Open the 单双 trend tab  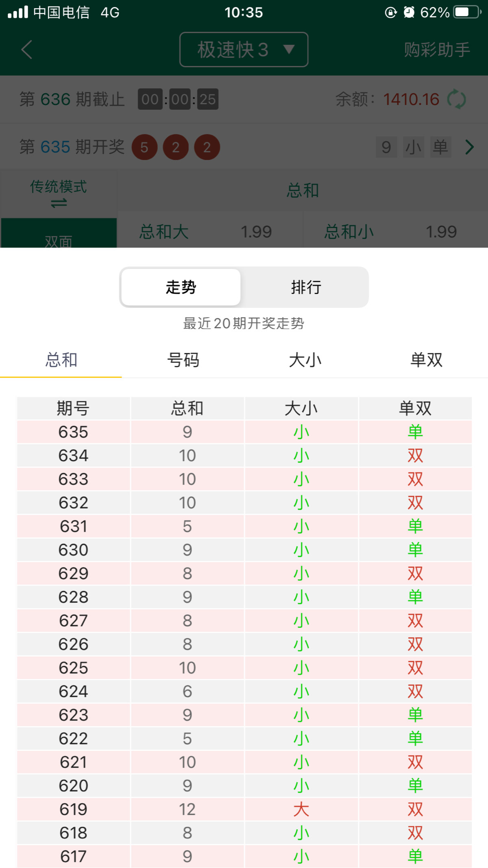426,360
